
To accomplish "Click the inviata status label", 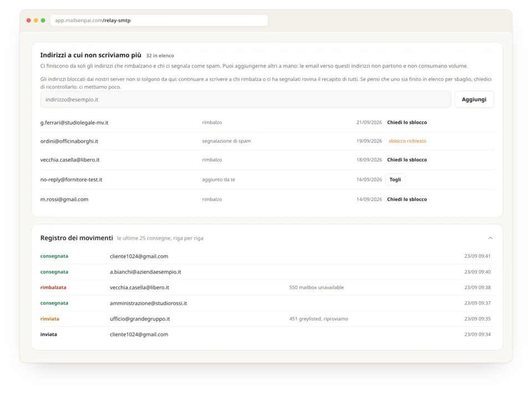I will click(49, 334).
